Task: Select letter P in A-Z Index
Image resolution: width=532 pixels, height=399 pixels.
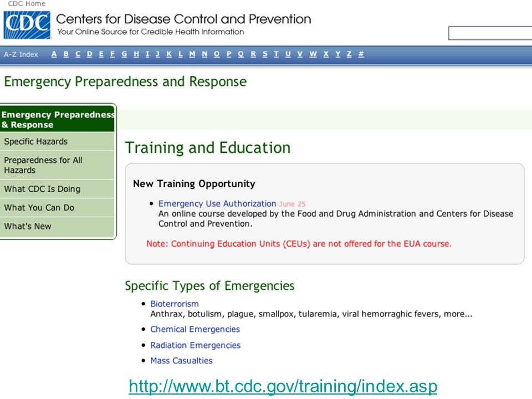Action: 229,54
